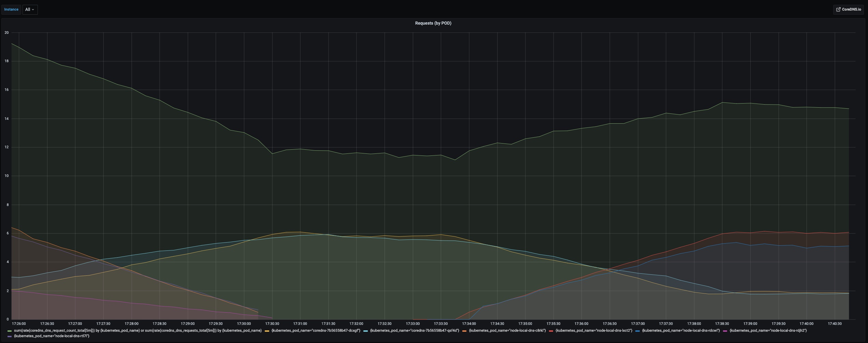The image size is (868, 343).
Task: Click the 17:38:30 time axis label
Action: point(722,324)
